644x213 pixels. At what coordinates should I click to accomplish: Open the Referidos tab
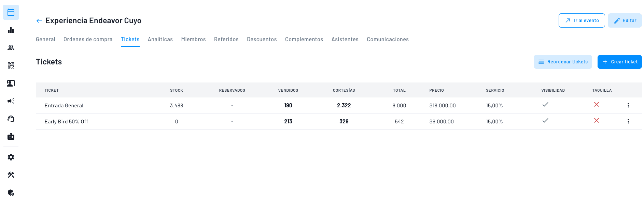tap(226, 40)
